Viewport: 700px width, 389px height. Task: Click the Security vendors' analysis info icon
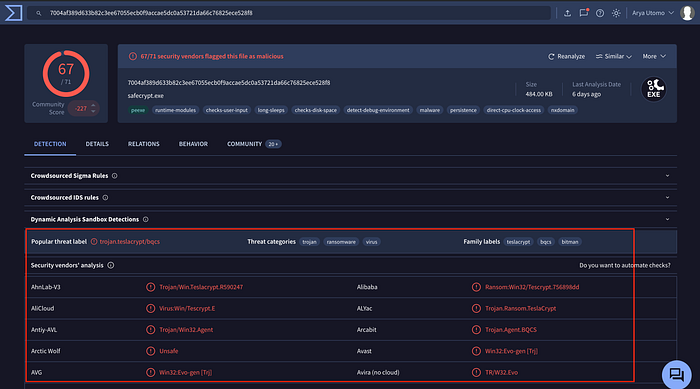click(x=111, y=265)
